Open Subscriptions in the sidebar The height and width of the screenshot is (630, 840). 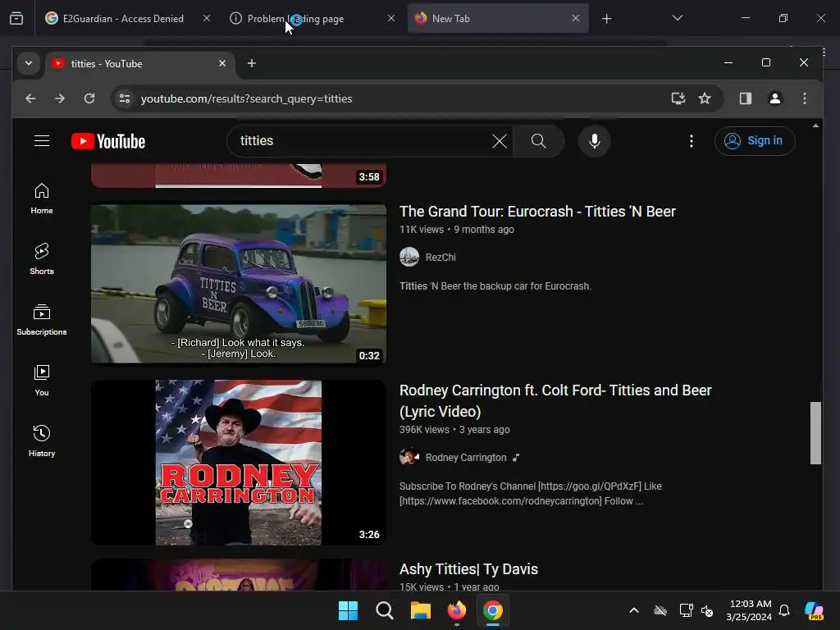[42, 320]
